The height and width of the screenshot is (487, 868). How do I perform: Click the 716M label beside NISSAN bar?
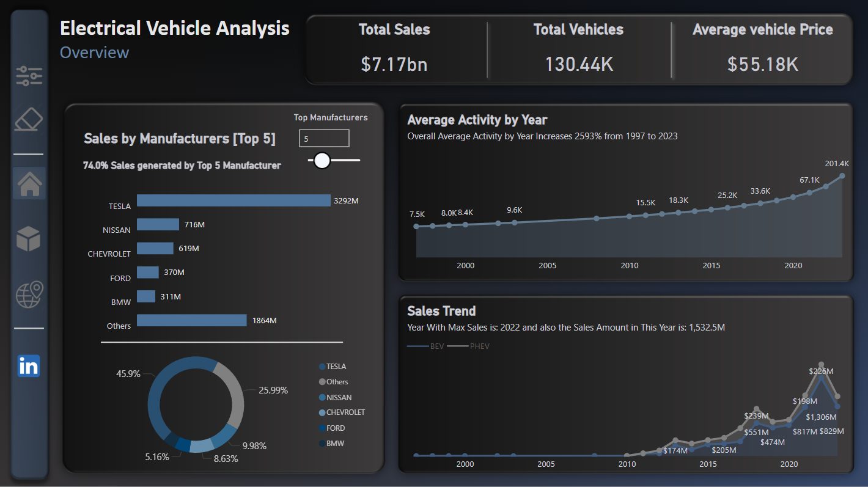[194, 225]
